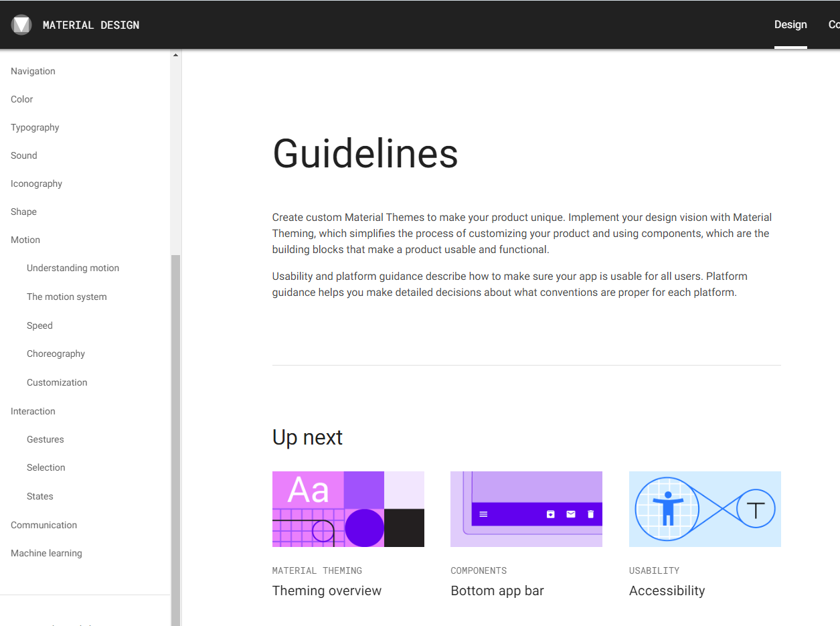
Task: Select Speed under Motion
Action: tap(39, 325)
